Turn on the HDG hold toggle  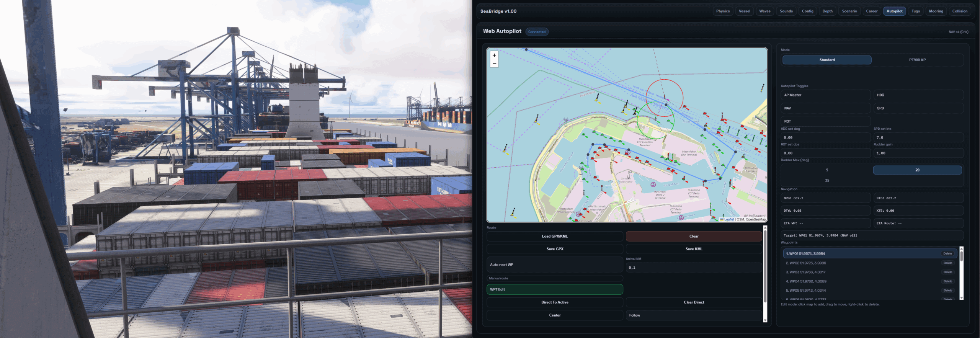[x=918, y=95]
